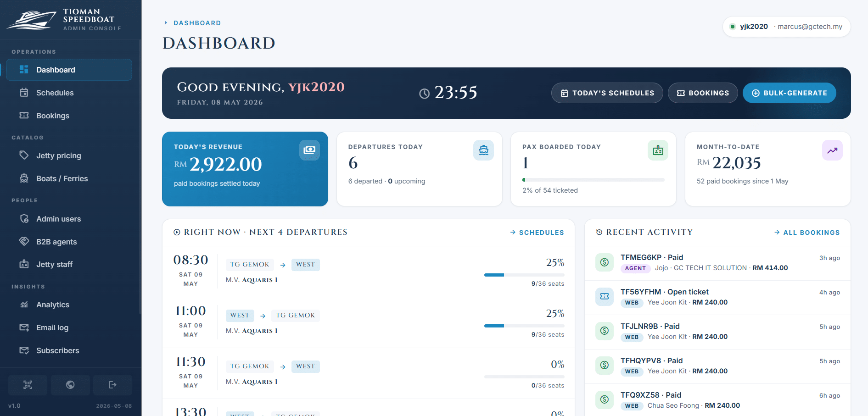Click the trend icon on Month-To-Date card

coord(832,150)
